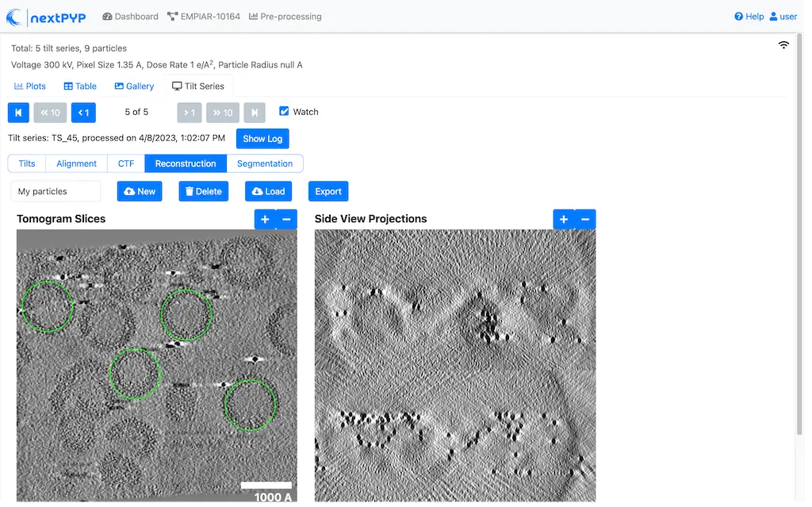Toggle the Watch checkbox
The width and height of the screenshot is (812, 507).
284,112
